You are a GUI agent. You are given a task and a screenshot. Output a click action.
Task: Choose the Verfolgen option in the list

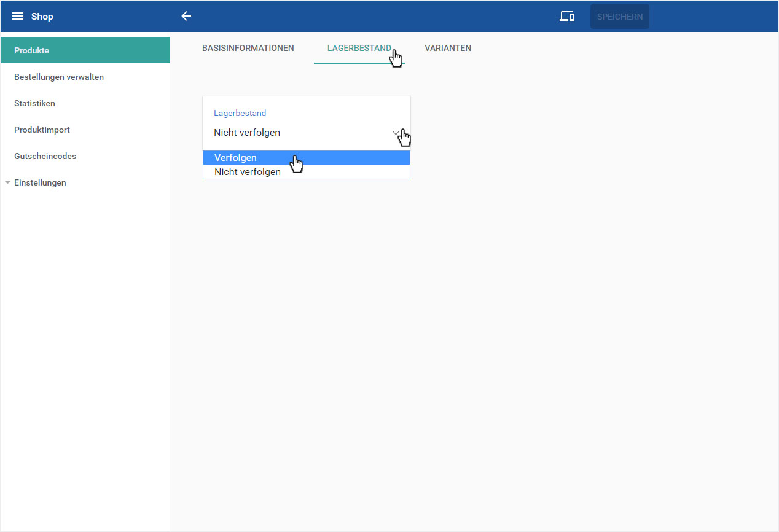point(307,158)
